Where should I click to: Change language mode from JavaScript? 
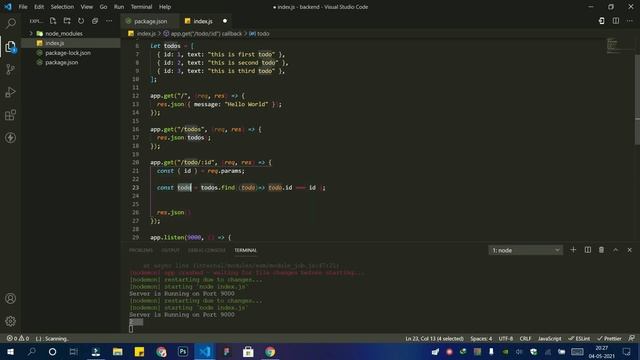(x=549, y=338)
